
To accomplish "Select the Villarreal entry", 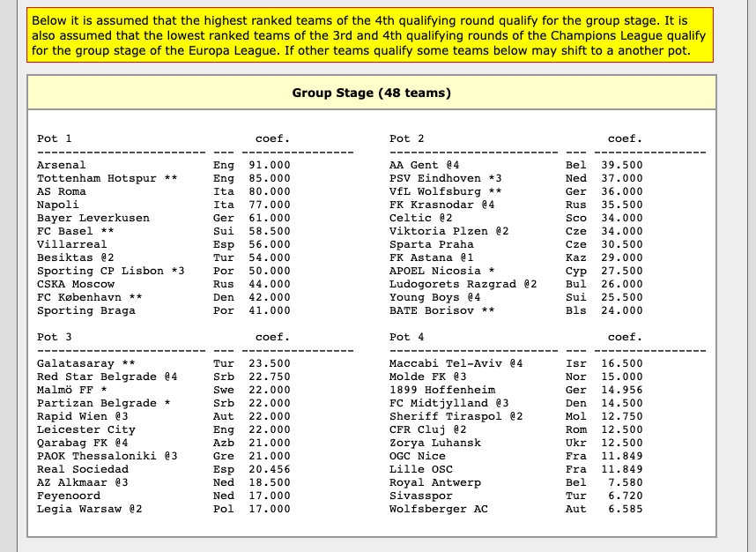I will (x=72, y=244).
